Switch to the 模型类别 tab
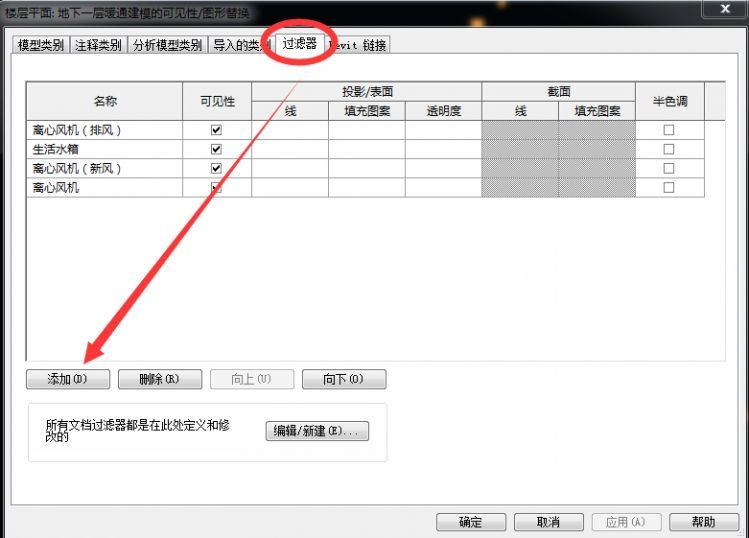 [x=41, y=45]
